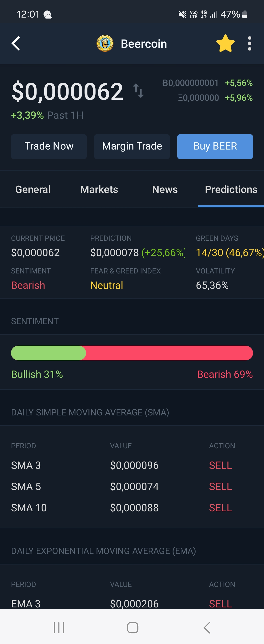264x644 pixels.
Task: Switch to the Markets tab
Action: click(x=99, y=190)
